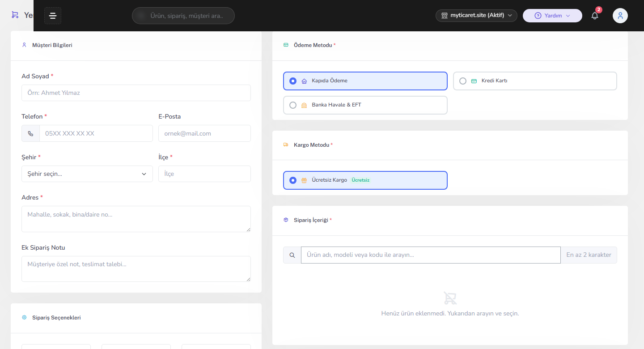644x349 pixels.
Task: Open the Yardım help dropdown
Action: tap(552, 16)
